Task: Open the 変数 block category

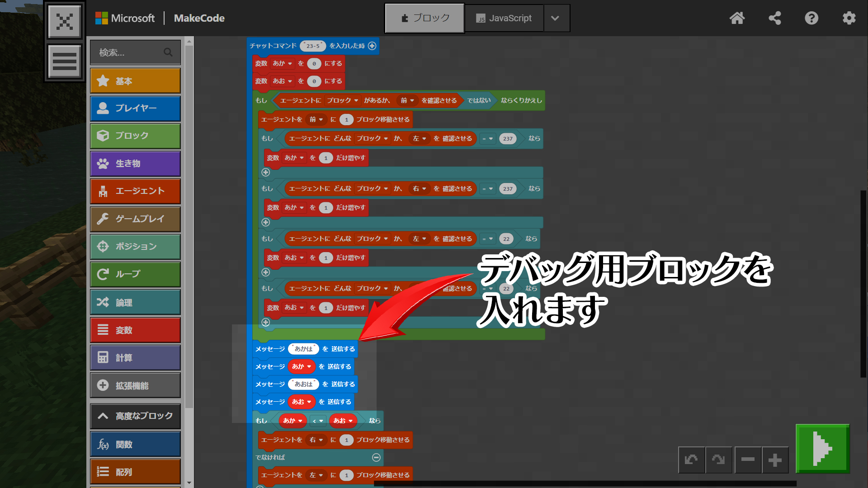Action: pyautogui.click(x=135, y=330)
